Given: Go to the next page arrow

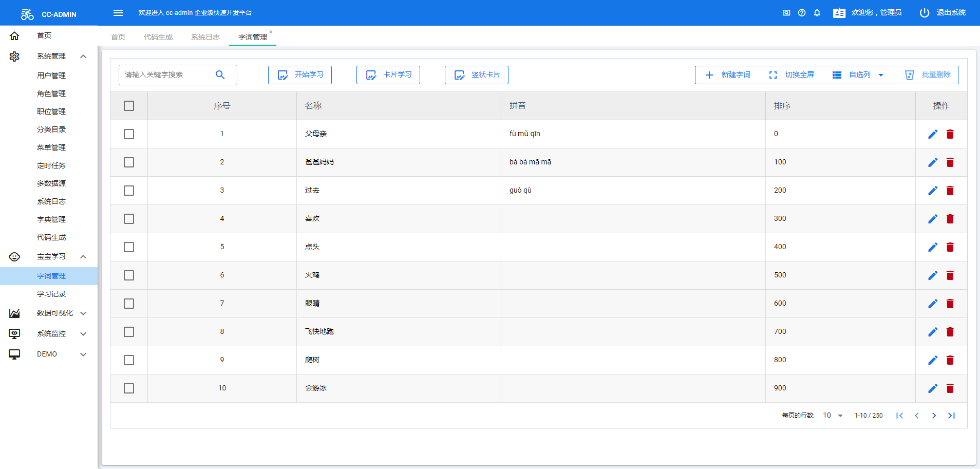Looking at the screenshot, I should 934,416.
